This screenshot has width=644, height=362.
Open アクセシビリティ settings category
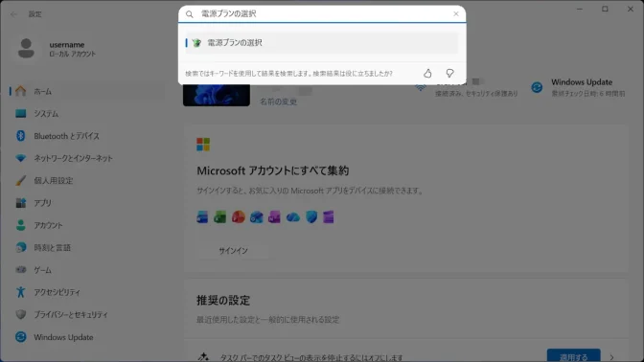point(88,292)
